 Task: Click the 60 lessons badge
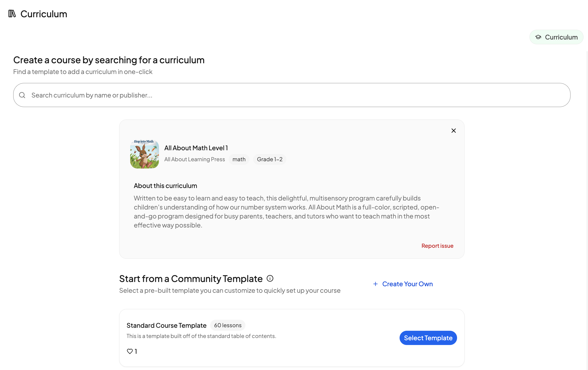[228, 325]
